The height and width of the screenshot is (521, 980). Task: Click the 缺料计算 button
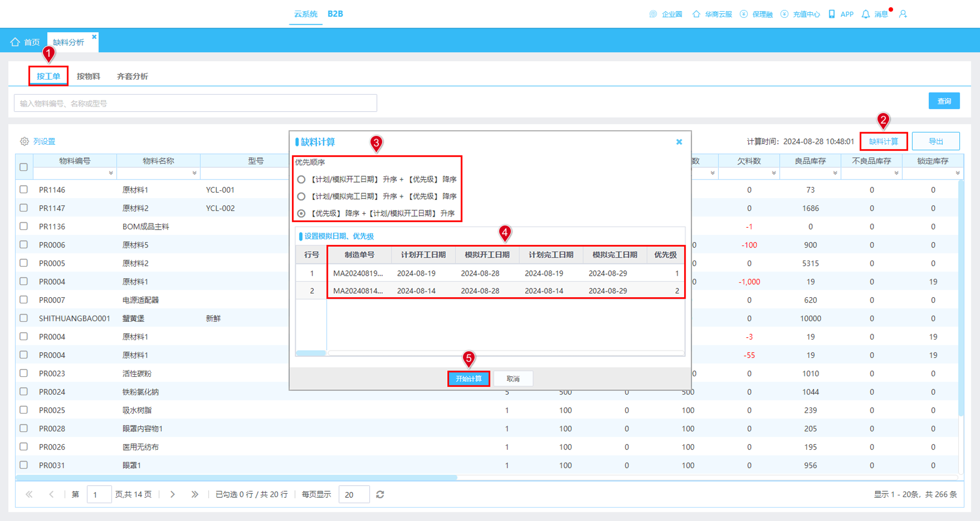(x=883, y=141)
